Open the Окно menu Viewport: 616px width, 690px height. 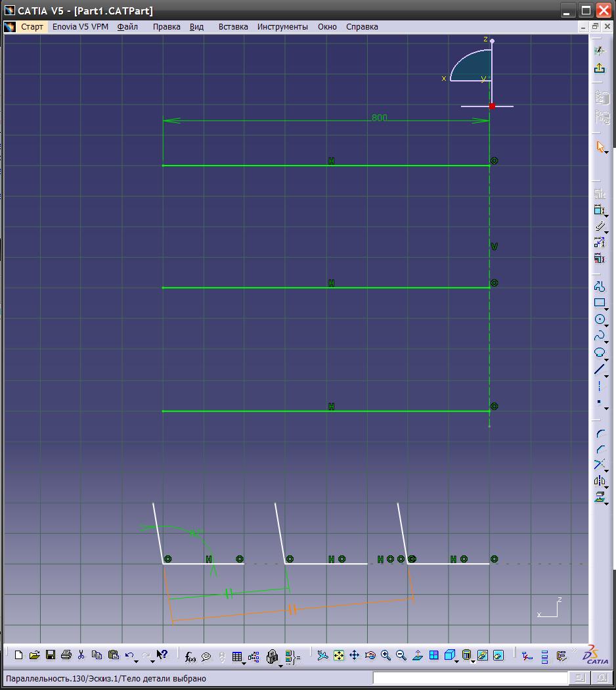(327, 27)
